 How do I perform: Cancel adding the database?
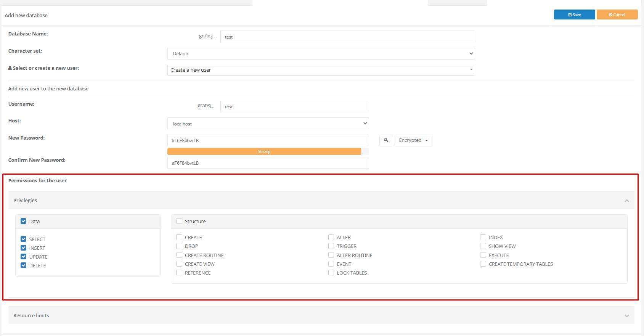point(617,14)
